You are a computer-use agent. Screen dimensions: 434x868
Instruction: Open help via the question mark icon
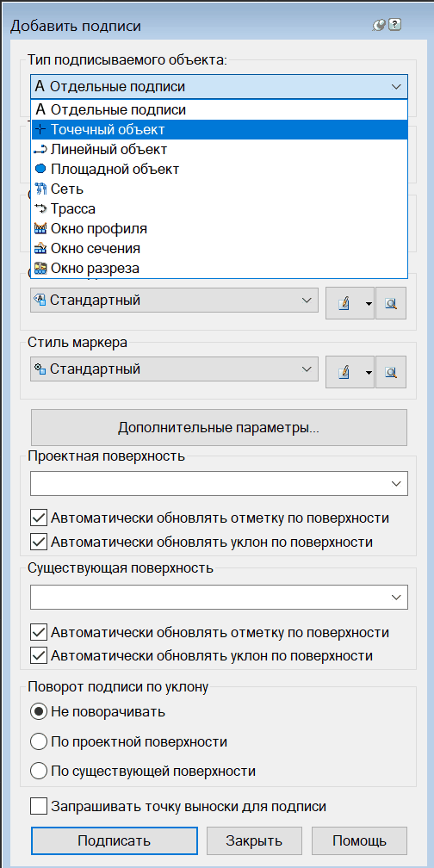tap(394, 25)
